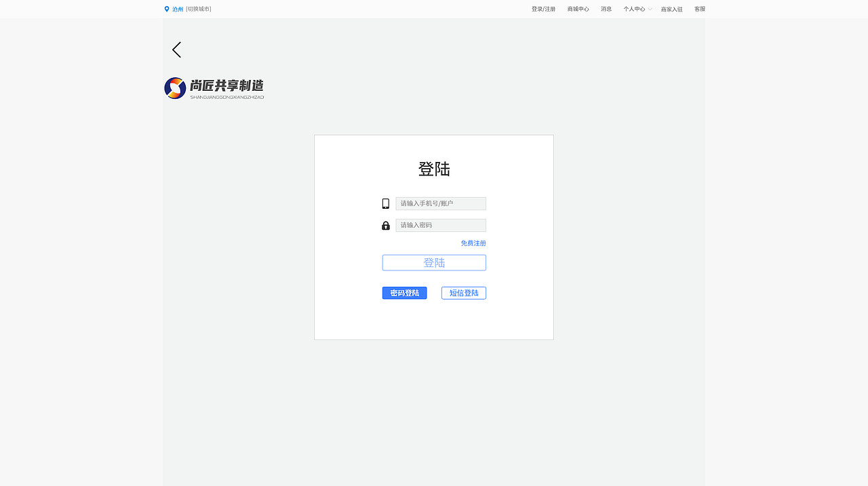Click the location pin icon beside 沧州
Viewport: 868px width, 486px height.
pos(167,9)
